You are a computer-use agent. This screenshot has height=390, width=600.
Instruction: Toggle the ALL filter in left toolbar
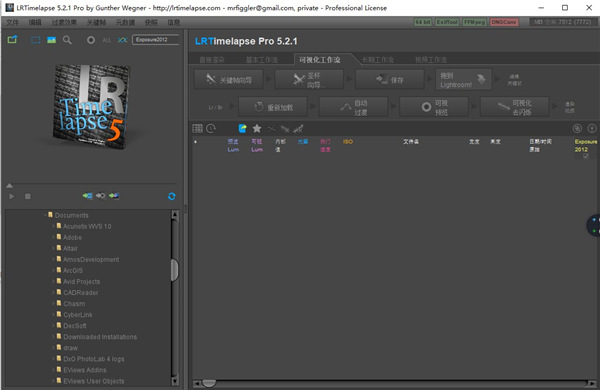tap(107, 40)
